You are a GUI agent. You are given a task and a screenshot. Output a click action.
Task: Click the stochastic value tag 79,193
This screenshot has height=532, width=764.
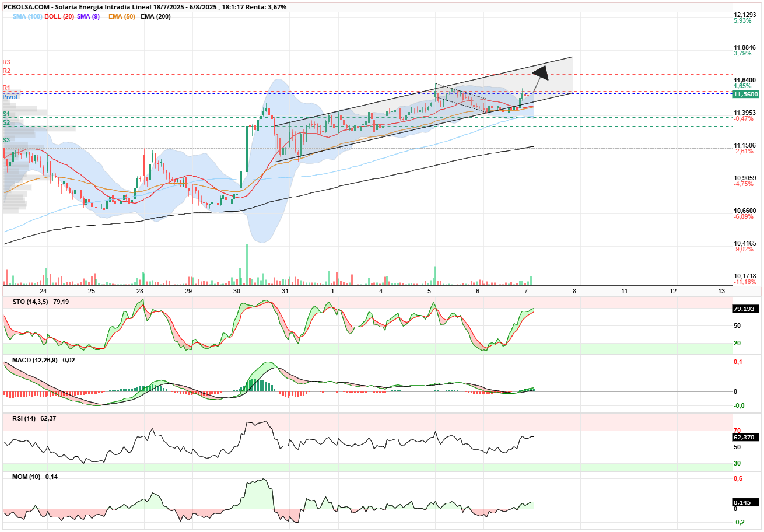[746, 309]
